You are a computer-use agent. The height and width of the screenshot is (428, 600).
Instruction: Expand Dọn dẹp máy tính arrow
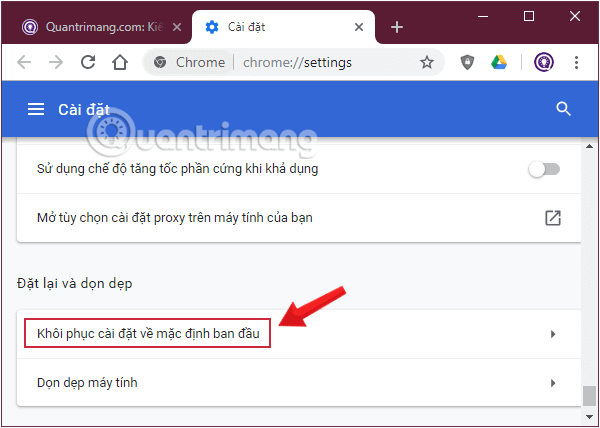point(553,383)
